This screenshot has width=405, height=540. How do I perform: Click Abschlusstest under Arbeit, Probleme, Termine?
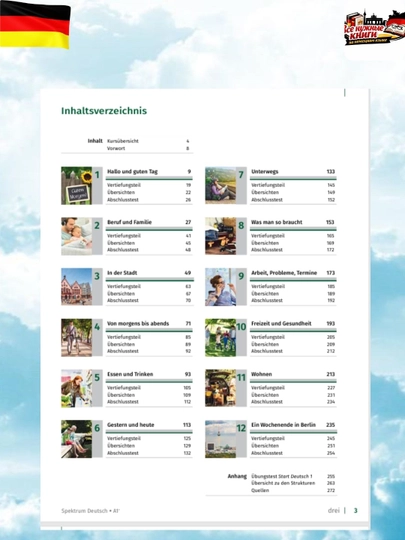(x=267, y=300)
